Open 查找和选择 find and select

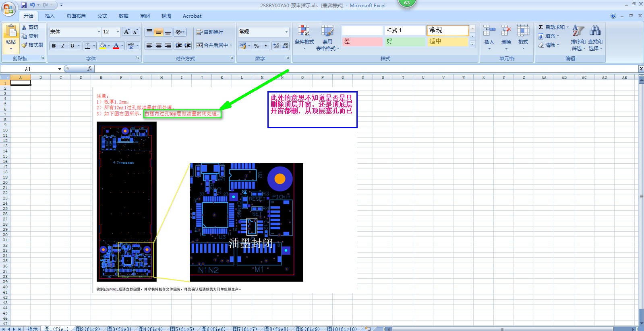[595, 38]
